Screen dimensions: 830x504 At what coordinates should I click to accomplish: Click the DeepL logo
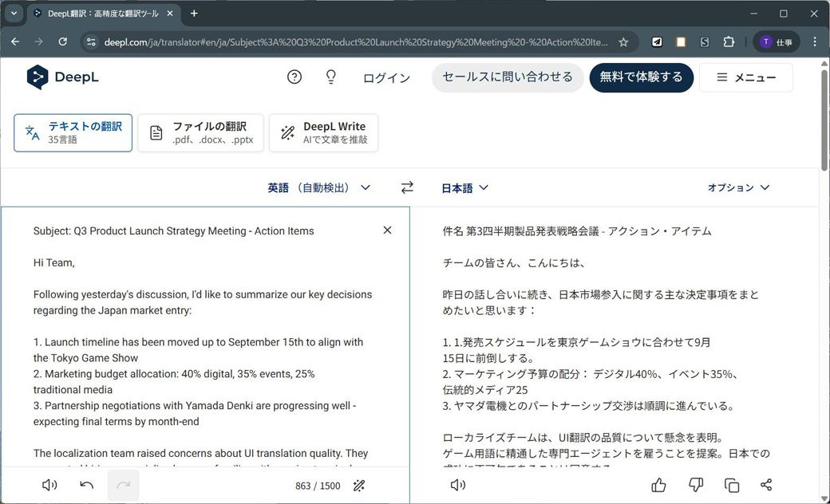tap(62, 77)
